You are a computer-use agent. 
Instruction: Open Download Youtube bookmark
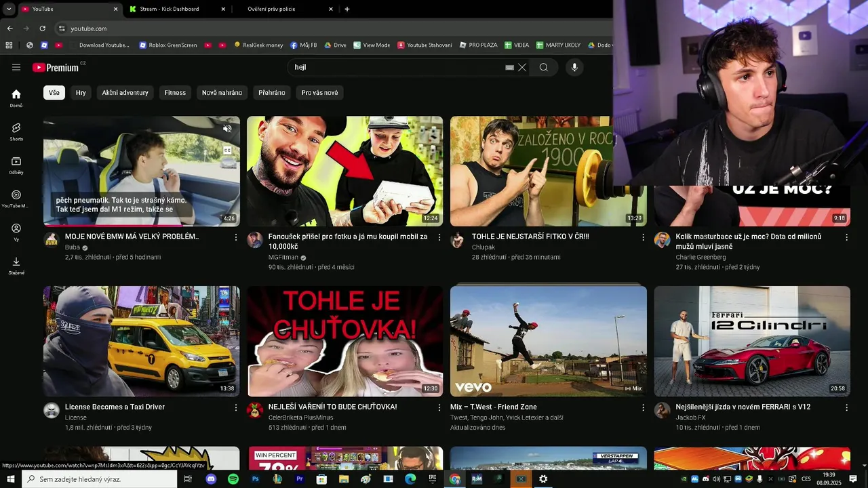[x=99, y=45]
